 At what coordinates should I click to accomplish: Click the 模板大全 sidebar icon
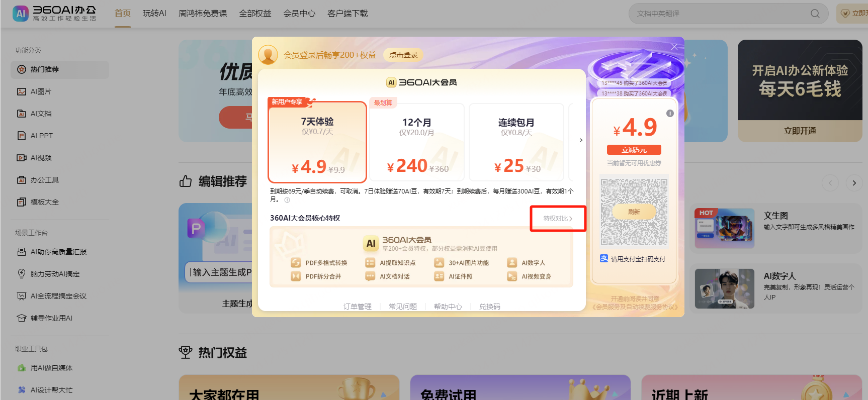[22, 202]
